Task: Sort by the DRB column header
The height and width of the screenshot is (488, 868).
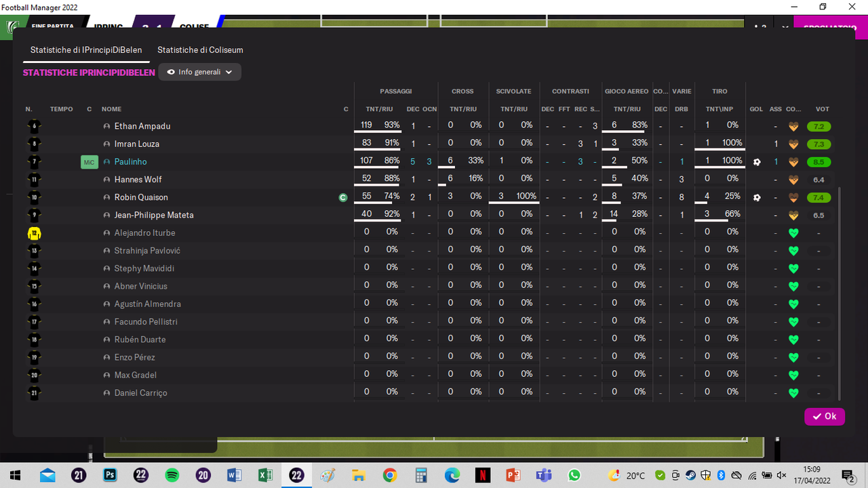Action: point(682,109)
